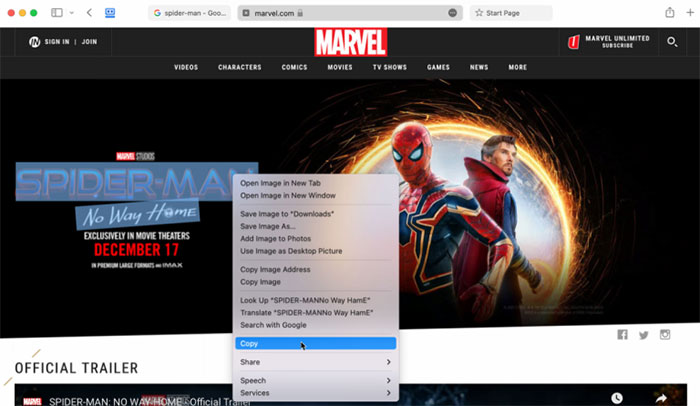Click the blue extension icon in the toolbar
700x406 pixels.
[110, 13]
